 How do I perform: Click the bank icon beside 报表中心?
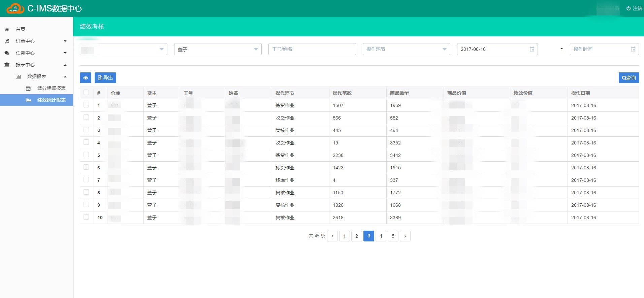pyautogui.click(x=7, y=65)
